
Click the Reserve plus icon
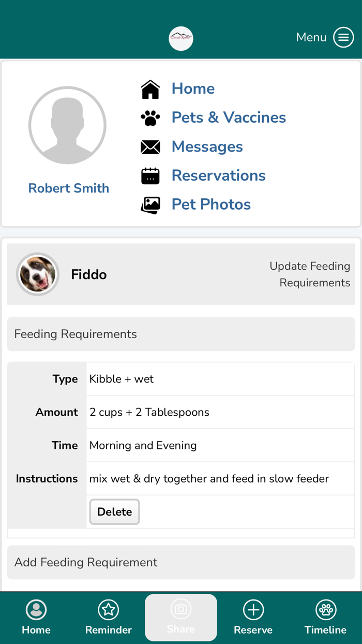[x=253, y=610]
